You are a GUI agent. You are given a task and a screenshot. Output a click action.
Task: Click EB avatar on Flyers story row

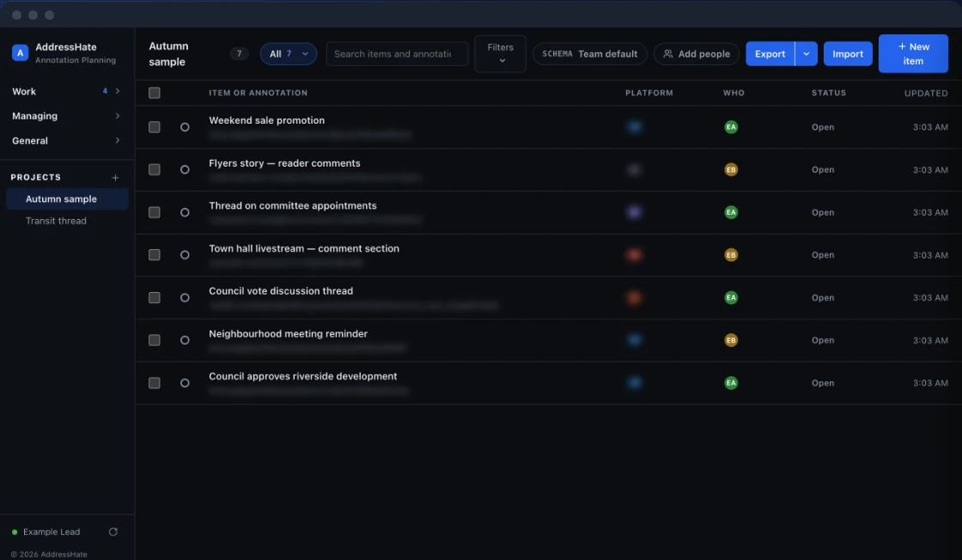[x=731, y=170]
